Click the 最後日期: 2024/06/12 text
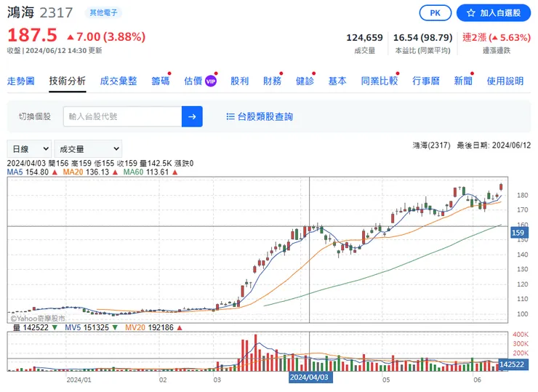 tap(494, 145)
